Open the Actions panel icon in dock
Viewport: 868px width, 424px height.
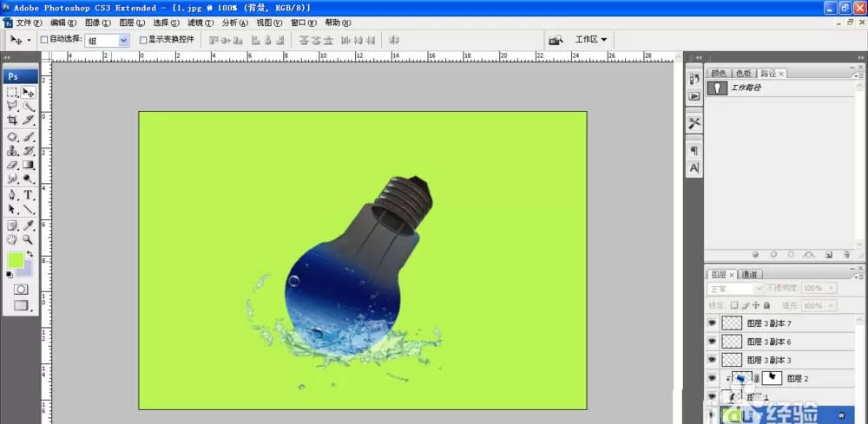point(694,96)
